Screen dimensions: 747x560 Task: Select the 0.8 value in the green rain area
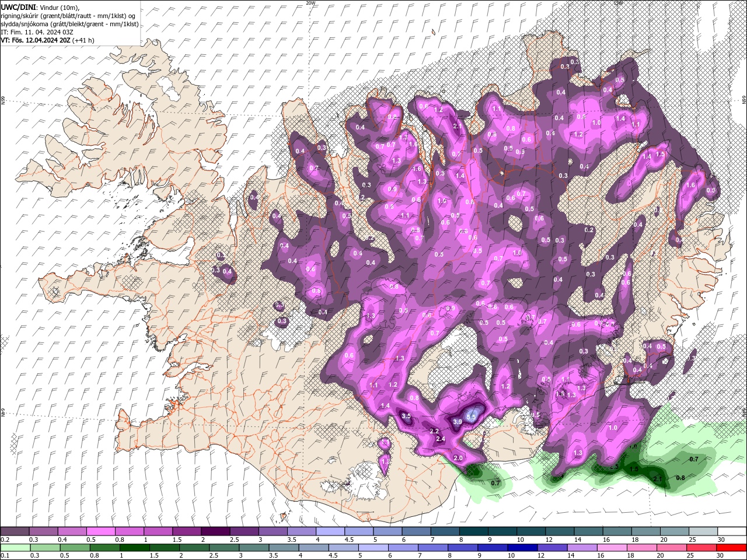coord(680,478)
